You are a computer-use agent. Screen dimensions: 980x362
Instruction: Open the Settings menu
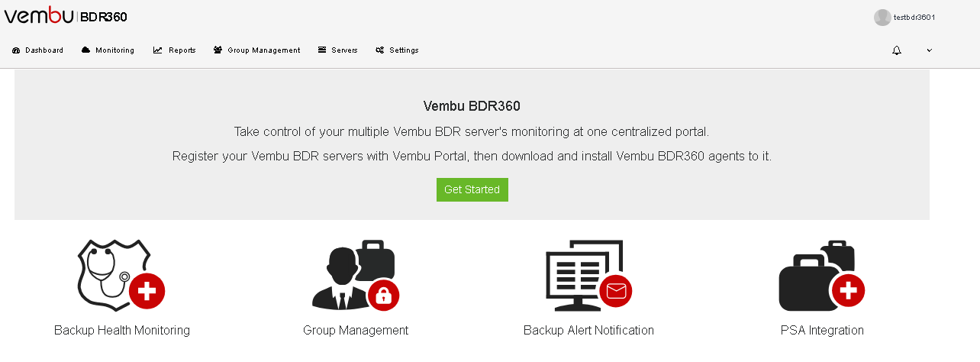click(x=397, y=50)
